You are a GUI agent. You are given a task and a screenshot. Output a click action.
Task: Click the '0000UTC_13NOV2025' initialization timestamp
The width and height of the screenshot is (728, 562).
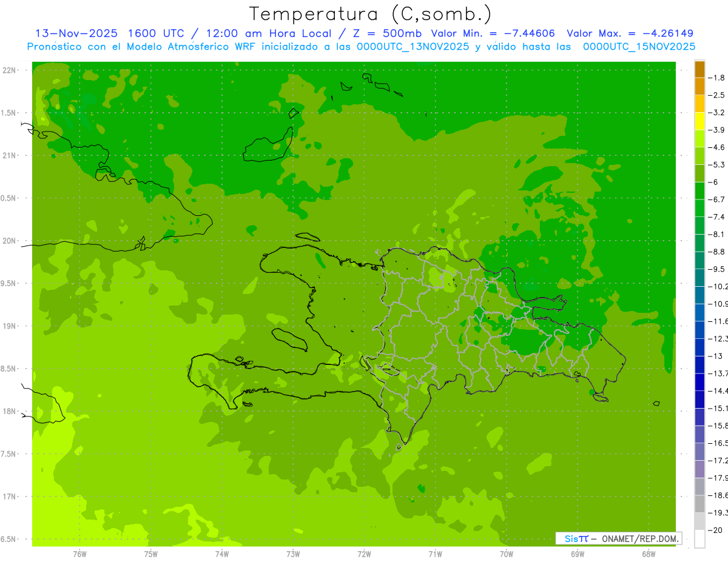pos(412,47)
